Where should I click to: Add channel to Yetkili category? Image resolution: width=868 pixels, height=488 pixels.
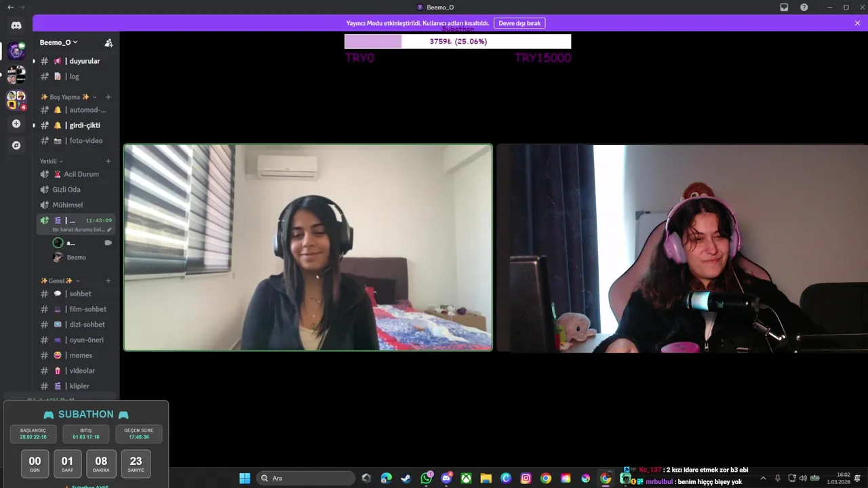[x=108, y=161]
